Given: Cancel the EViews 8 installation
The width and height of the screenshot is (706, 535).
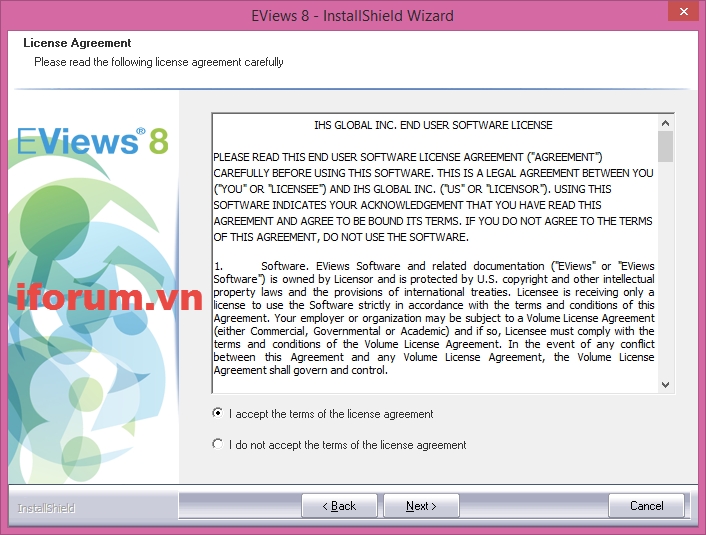Looking at the screenshot, I should [x=646, y=506].
